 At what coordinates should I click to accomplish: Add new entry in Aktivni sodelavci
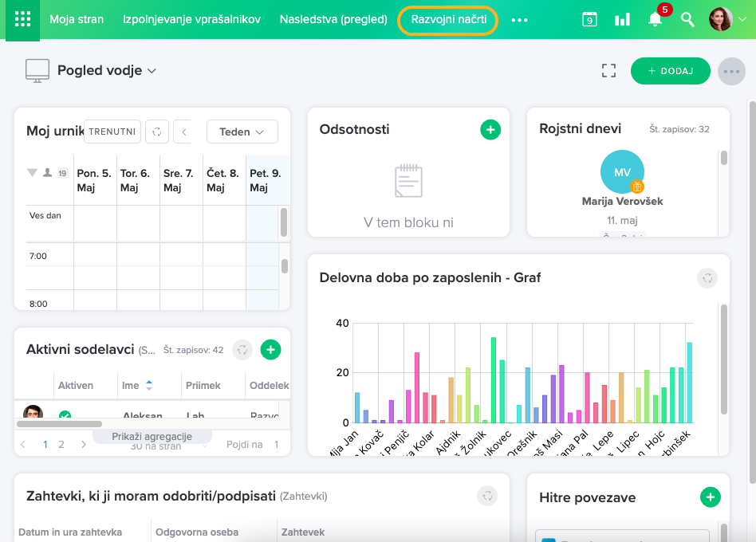(x=271, y=349)
